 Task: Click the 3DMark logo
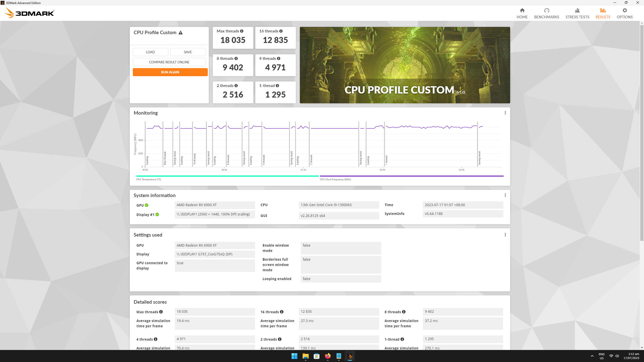29,13
